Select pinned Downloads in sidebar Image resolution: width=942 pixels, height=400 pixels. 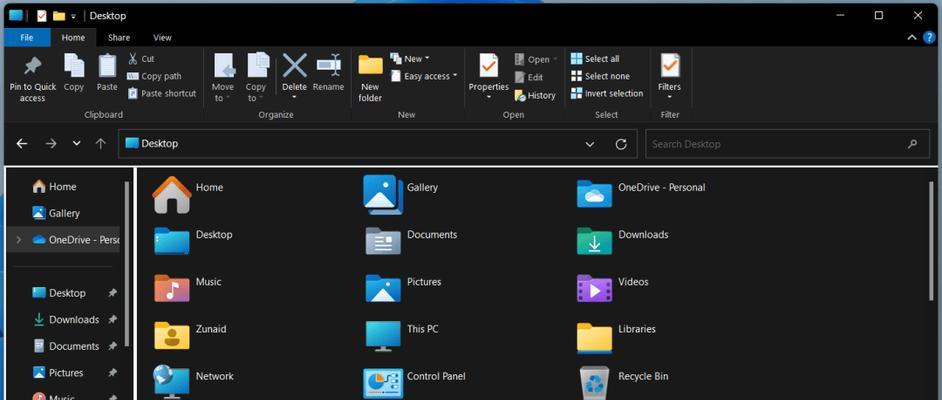pos(66,320)
